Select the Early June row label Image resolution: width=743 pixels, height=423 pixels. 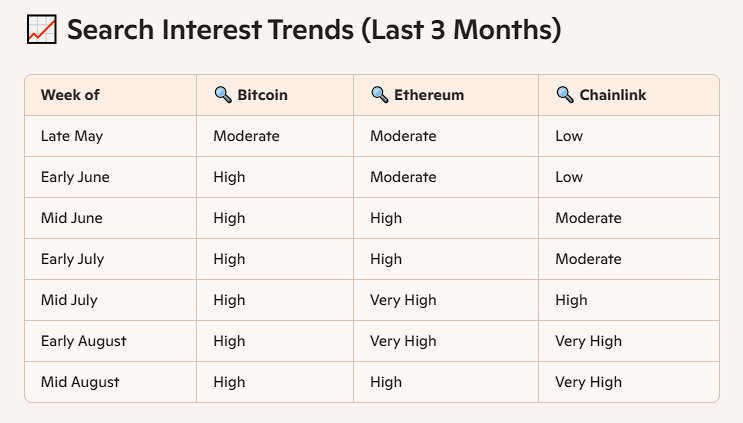pyautogui.click(x=75, y=177)
